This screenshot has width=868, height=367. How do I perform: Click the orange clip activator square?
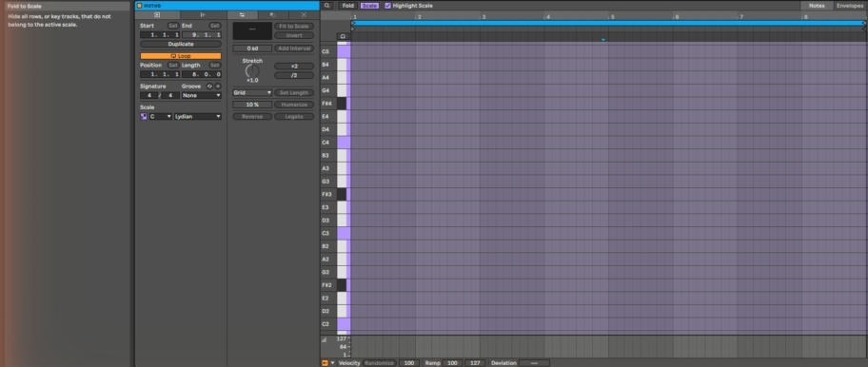(140, 6)
